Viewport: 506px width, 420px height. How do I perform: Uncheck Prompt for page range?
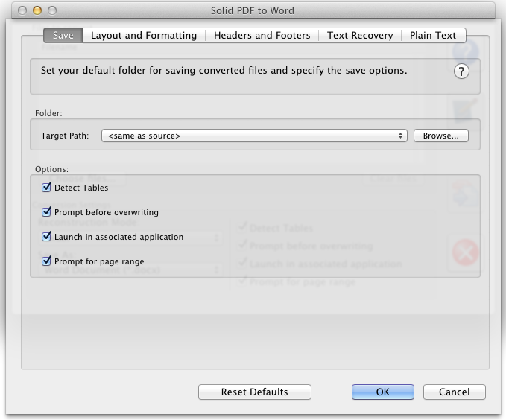click(47, 261)
